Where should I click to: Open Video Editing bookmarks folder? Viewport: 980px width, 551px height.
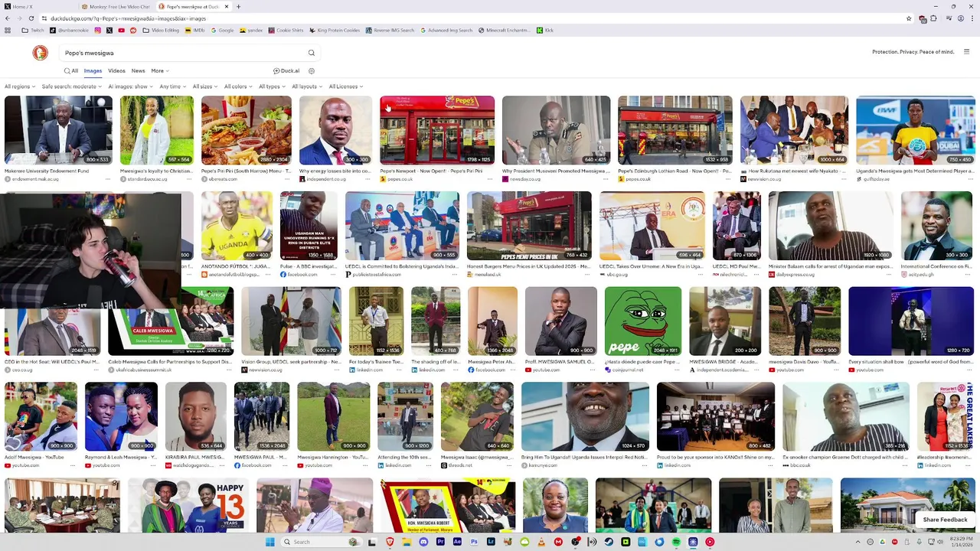pos(161,31)
